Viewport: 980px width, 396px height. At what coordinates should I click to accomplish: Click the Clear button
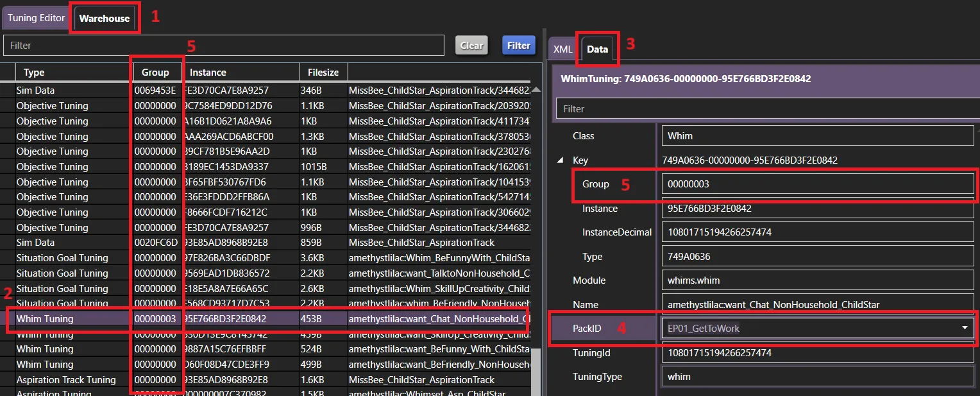471,45
